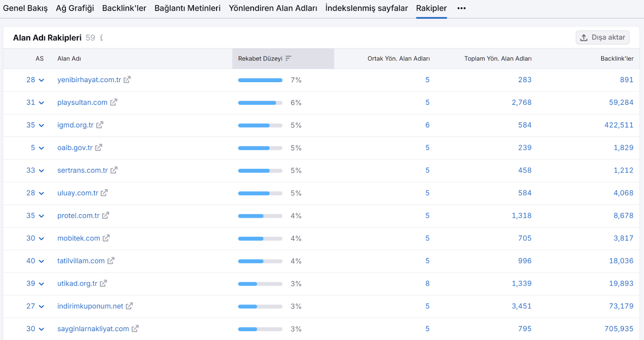Open the tatilvillam.com domain link
The width and height of the screenshot is (644, 340).
(x=81, y=261)
